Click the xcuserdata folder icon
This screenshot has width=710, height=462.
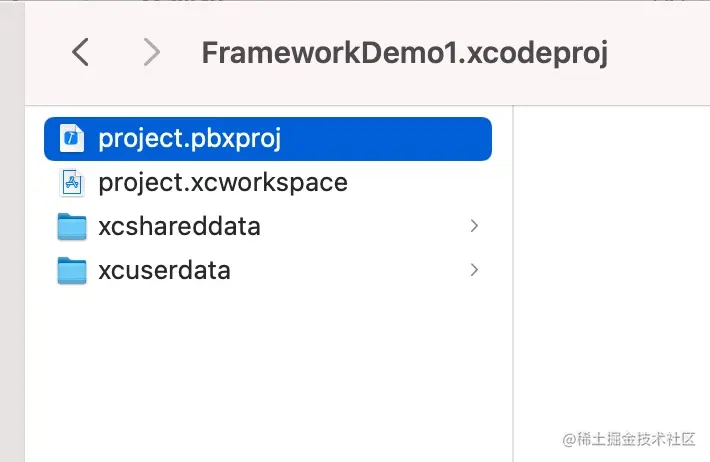click(72, 270)
